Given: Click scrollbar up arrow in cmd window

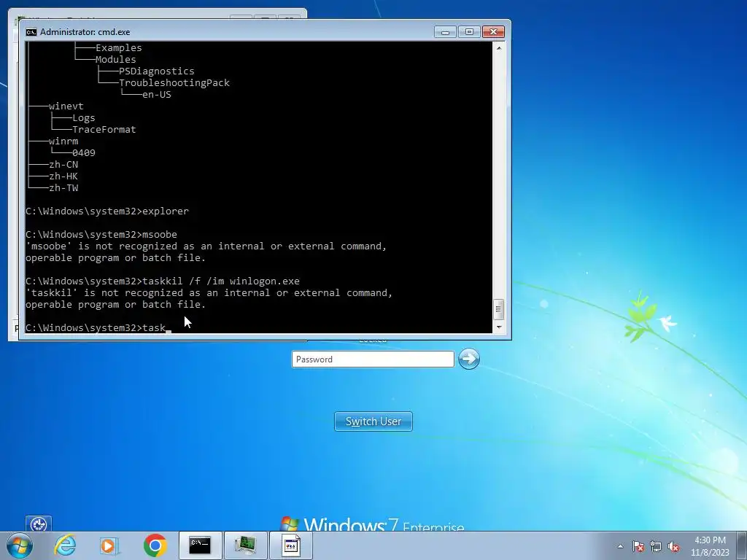Looking at the screenshot, I should (x=498, y=47).
